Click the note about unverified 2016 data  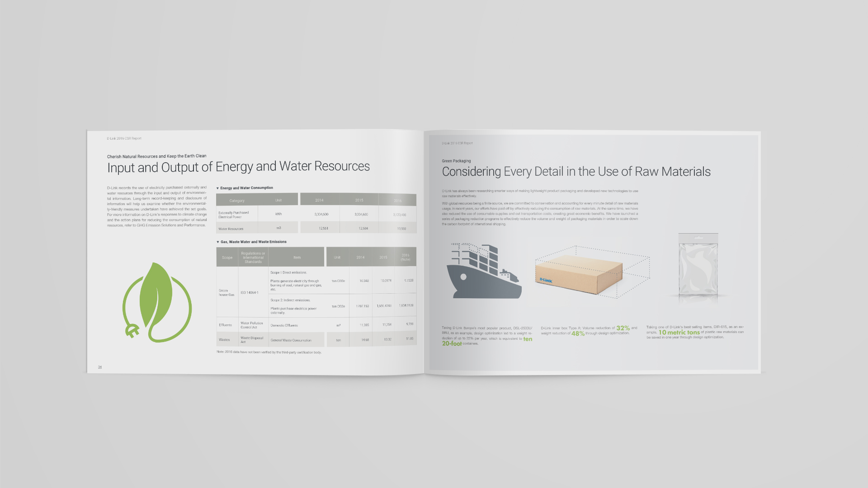pyautogui.click(x=269, y=352)
